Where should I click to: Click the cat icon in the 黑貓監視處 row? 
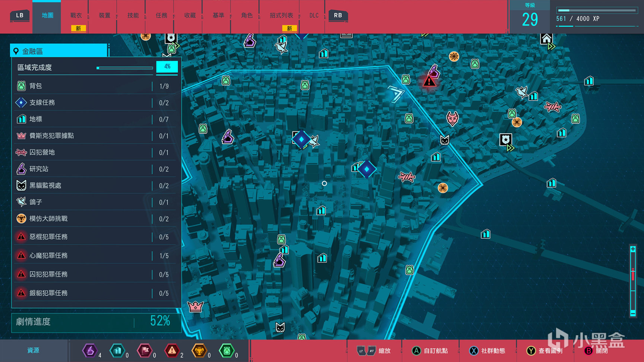tap(21, 185)
